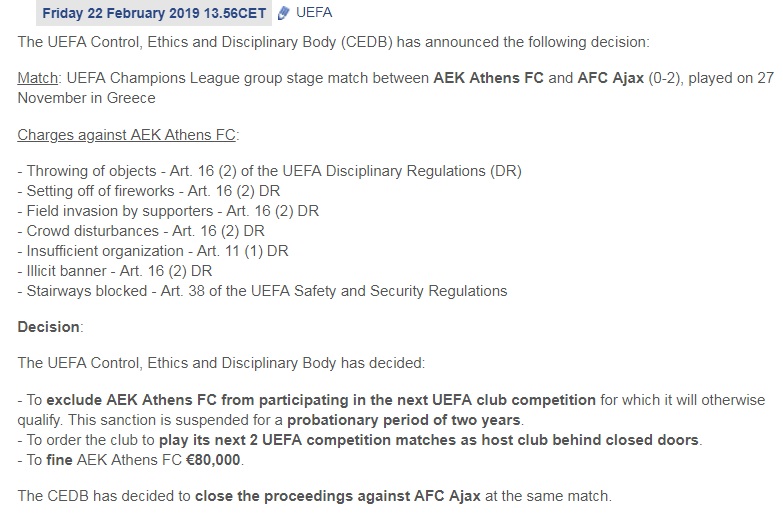Click the Crowd disturbances charge line
The height and width of the screenshot is (522, 783).
(141, 231)
